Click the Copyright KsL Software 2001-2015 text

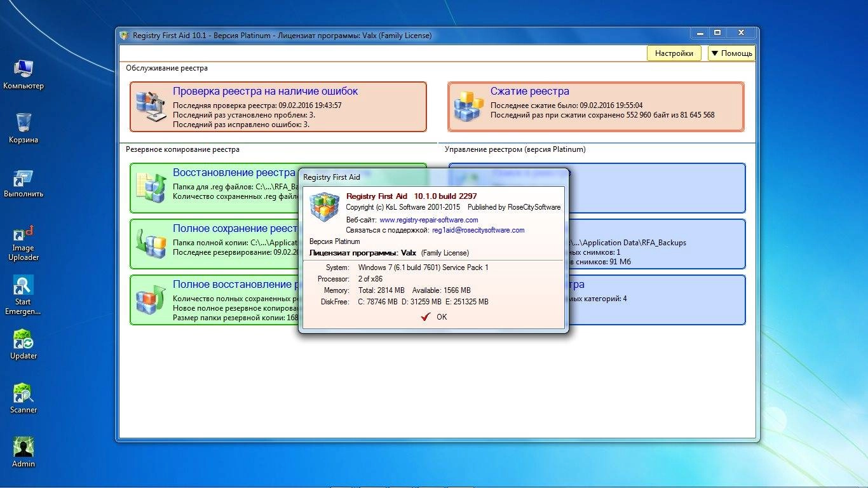403,207
